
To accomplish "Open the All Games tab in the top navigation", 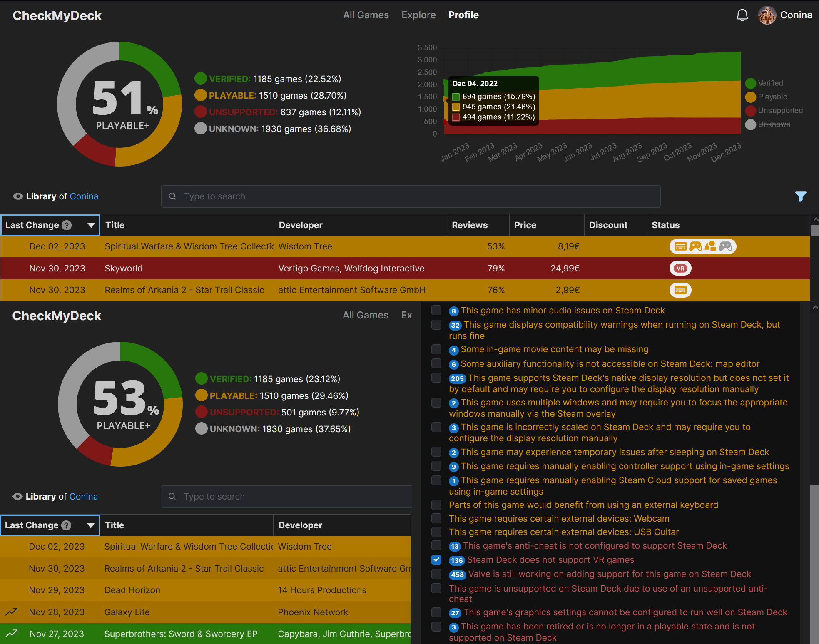I will pyautogui.click(x=366, y=15).
